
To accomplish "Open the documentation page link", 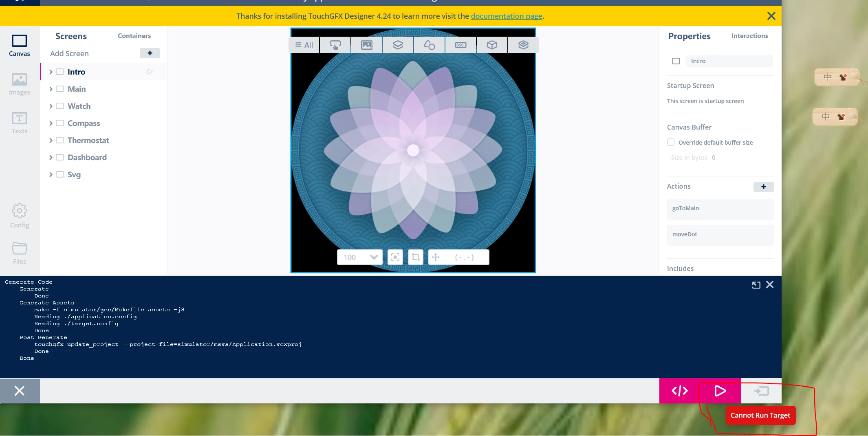I will [x=507, y=16].
